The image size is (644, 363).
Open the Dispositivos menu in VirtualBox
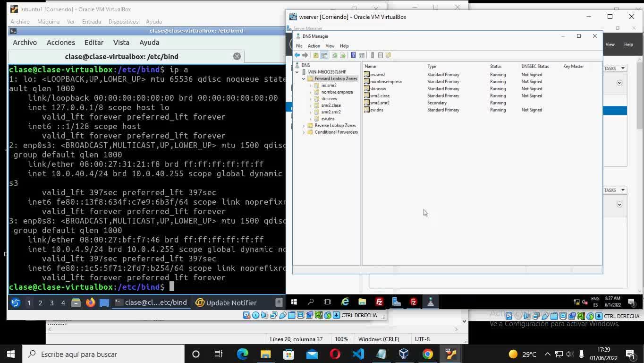[x=123, y=22]
